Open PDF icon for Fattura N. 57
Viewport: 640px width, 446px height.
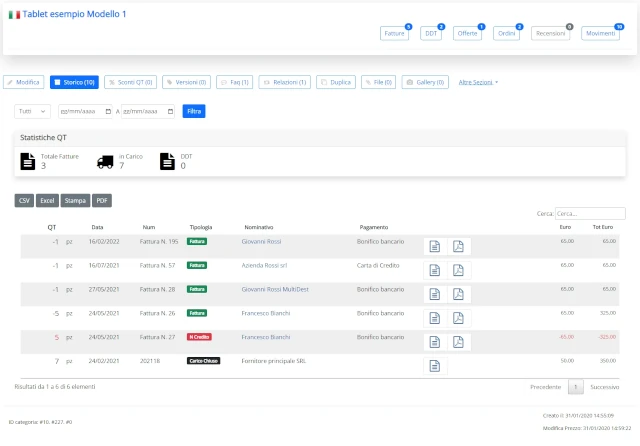pyautogui.click(x=458, y=270)
